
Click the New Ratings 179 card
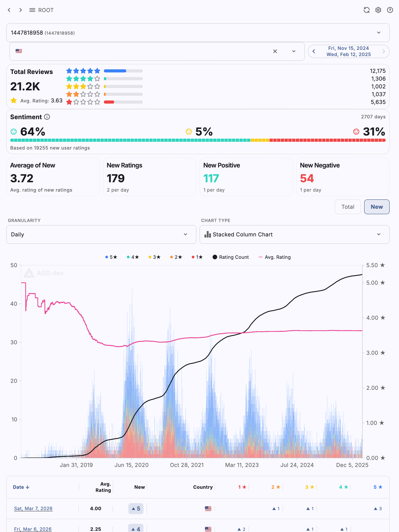point(149,177)
